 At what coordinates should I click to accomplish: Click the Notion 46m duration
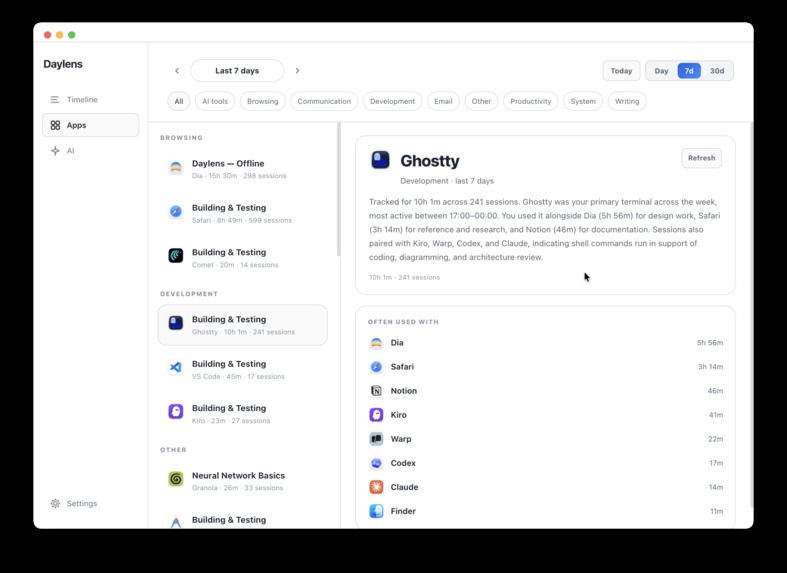pos(715,391)
